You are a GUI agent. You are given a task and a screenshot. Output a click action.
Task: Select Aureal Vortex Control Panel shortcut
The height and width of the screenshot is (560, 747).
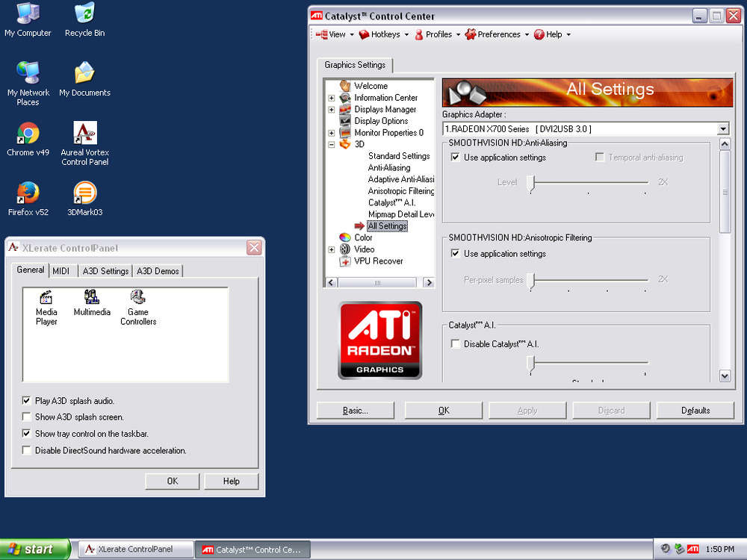pos(85,143)
